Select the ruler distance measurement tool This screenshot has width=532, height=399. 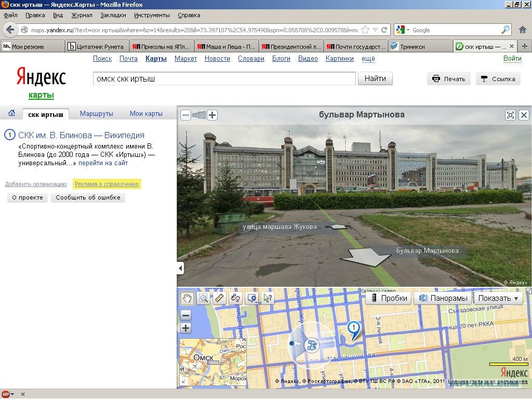219,298
